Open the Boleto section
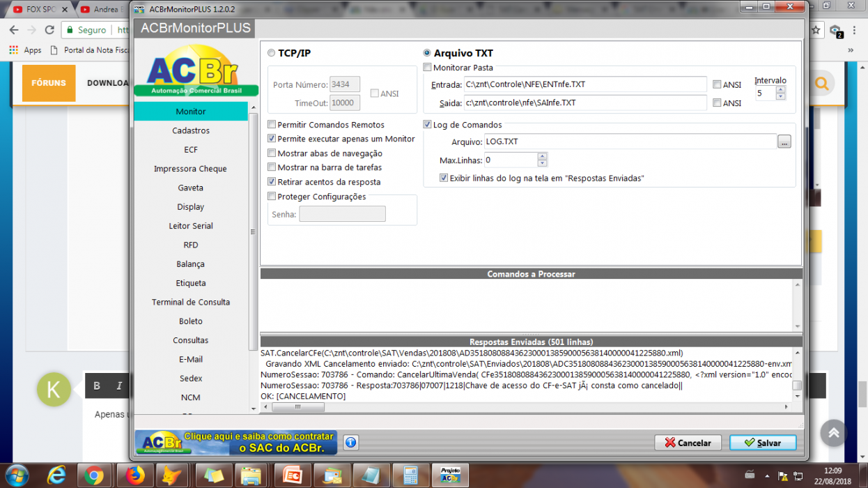The height and width of the screenshot is (488, 868). point(190,321)
